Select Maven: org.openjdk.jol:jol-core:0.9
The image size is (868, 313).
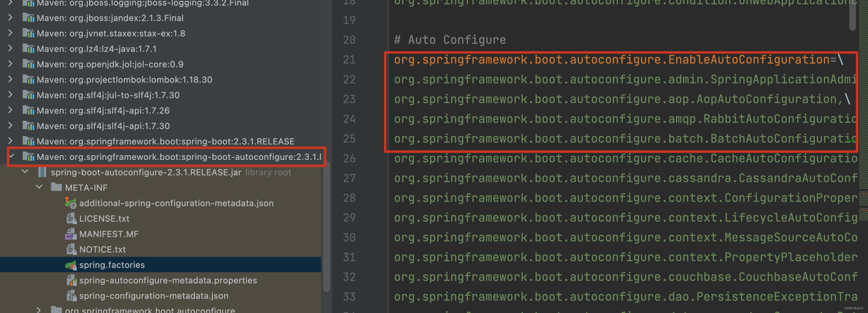[x=110, y=64]
